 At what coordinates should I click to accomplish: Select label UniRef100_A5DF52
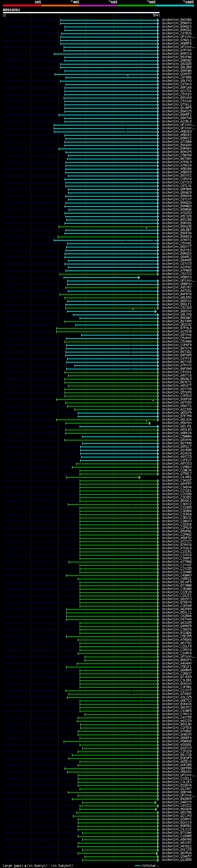click(x=177, y=538)
